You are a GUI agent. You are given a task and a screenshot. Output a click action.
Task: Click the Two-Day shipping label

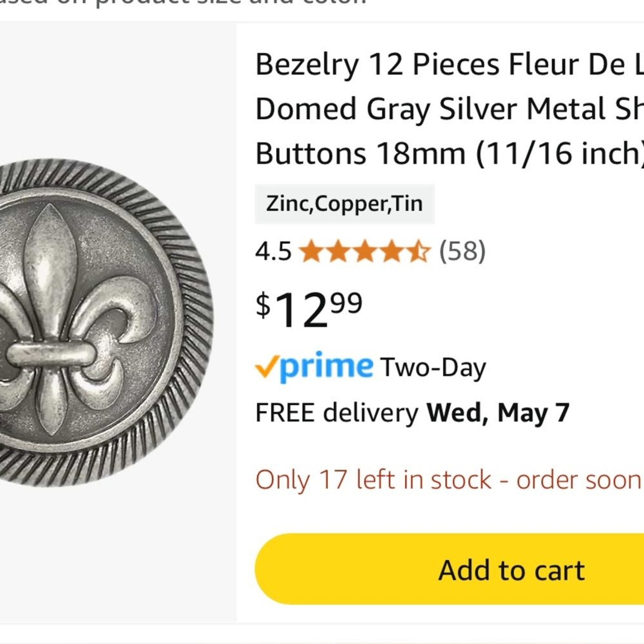pos(433,368)
